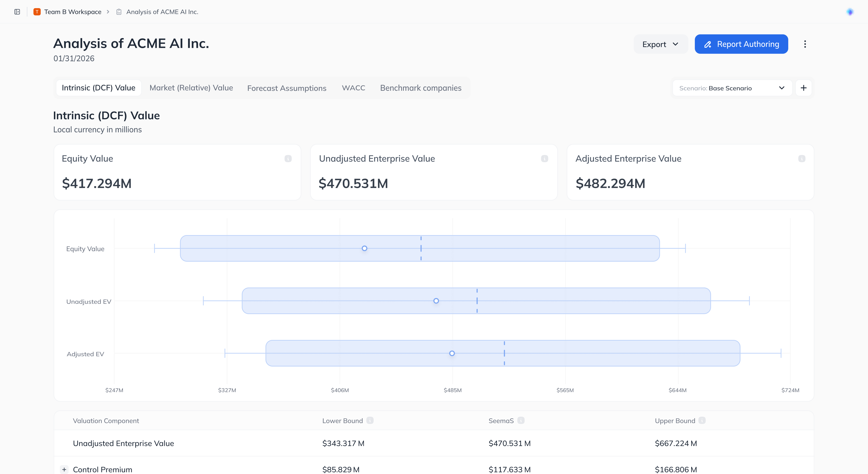Click info icon on Adjusted Enterprise Value card
The image size is (868, 474).
802,159
